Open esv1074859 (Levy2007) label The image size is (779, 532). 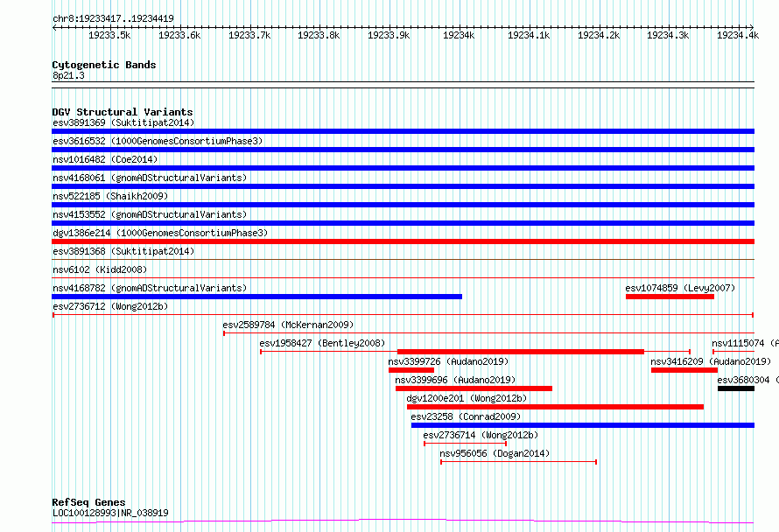(x=680, y=288)
